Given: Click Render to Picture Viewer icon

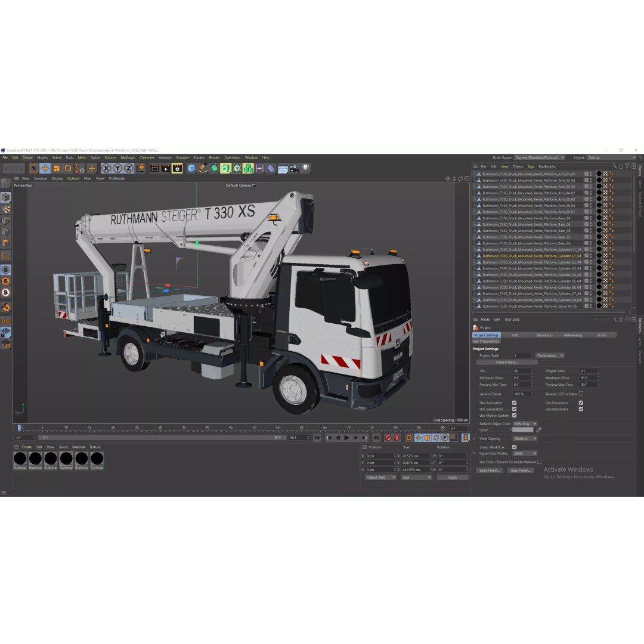Looking at the screenshot, I should pos(166,168).
